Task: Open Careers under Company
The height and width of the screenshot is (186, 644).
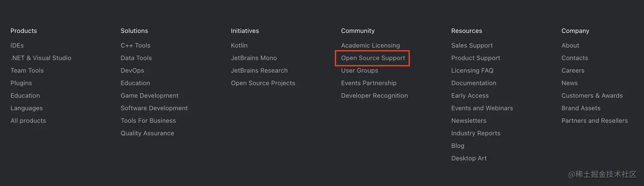Action: [573, 71]
